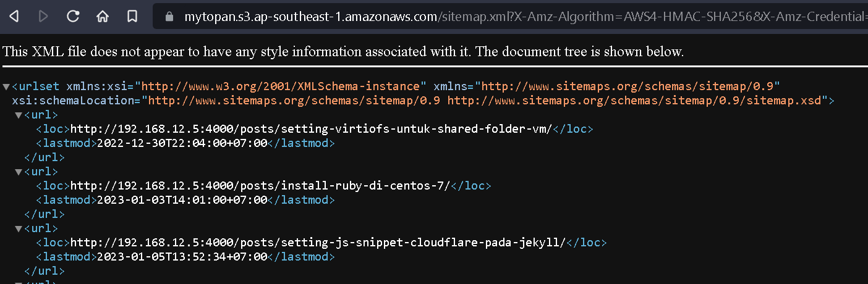This screenshot has width=868, height=284.
Task: Click the install-ruby-di-centos-7 loc URL
Action: (x=260, y=186)
